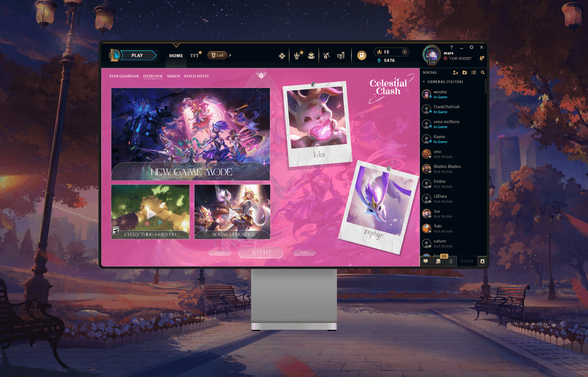Click the friends list view options icon

474,72
